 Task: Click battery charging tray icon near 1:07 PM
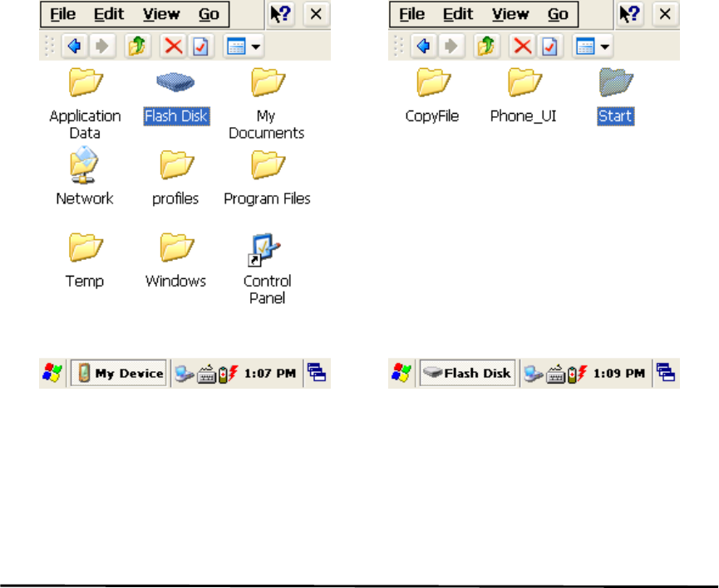229,374
